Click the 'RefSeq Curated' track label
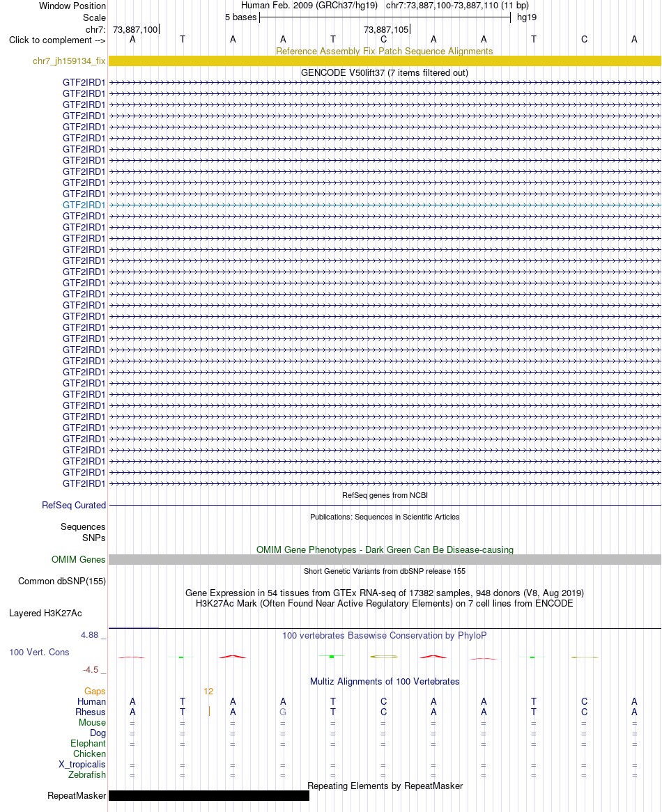Image resolution: width=662 pixels, height=812 pixels. 74,505
